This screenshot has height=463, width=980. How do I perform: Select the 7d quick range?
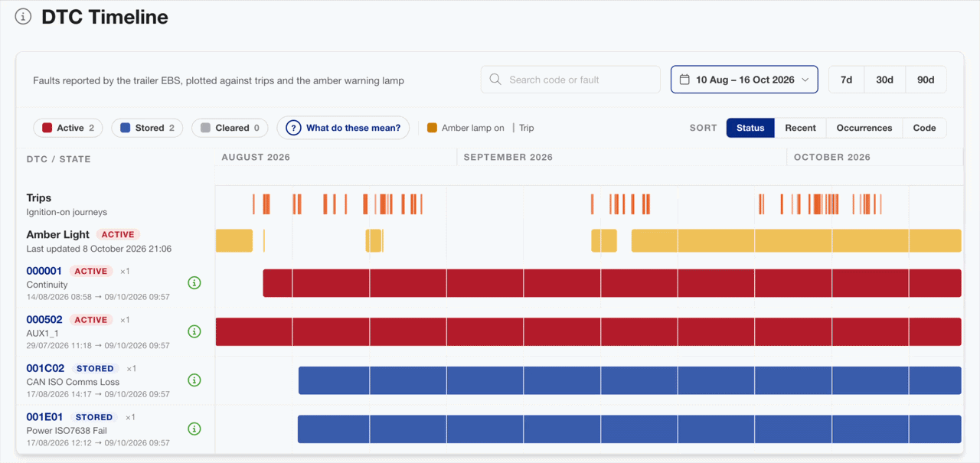point(846,80)
